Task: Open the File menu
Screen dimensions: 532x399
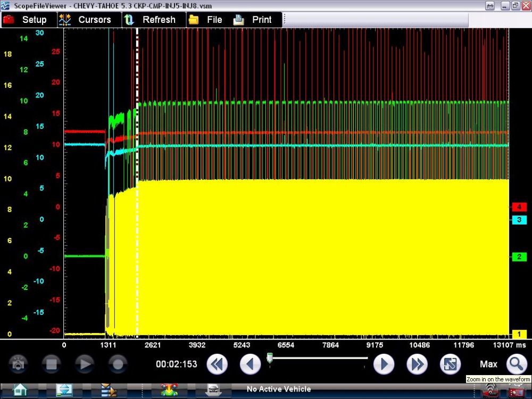Action: click(206, 20)
